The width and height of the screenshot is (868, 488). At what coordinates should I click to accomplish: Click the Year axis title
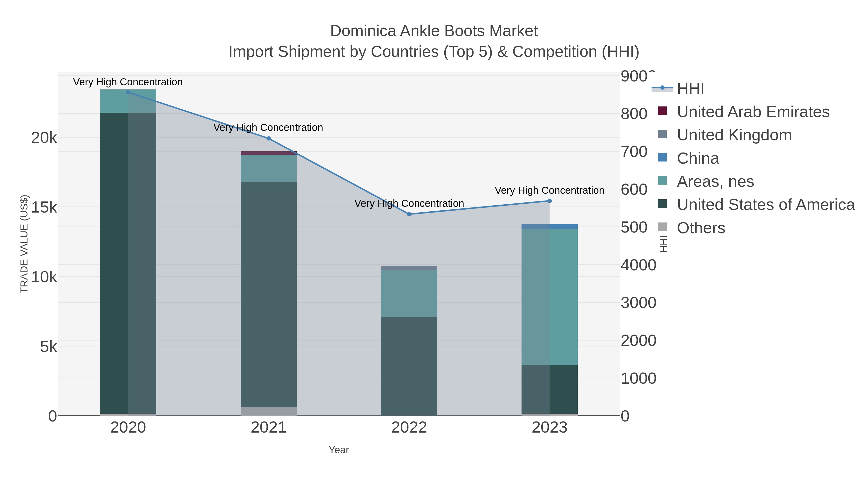point(339,450)
